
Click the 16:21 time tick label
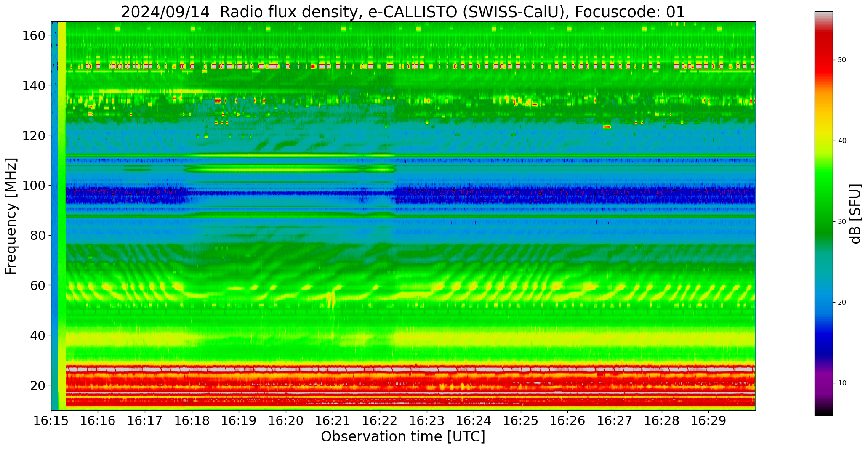pyautogui.click(x=333, y=420)
